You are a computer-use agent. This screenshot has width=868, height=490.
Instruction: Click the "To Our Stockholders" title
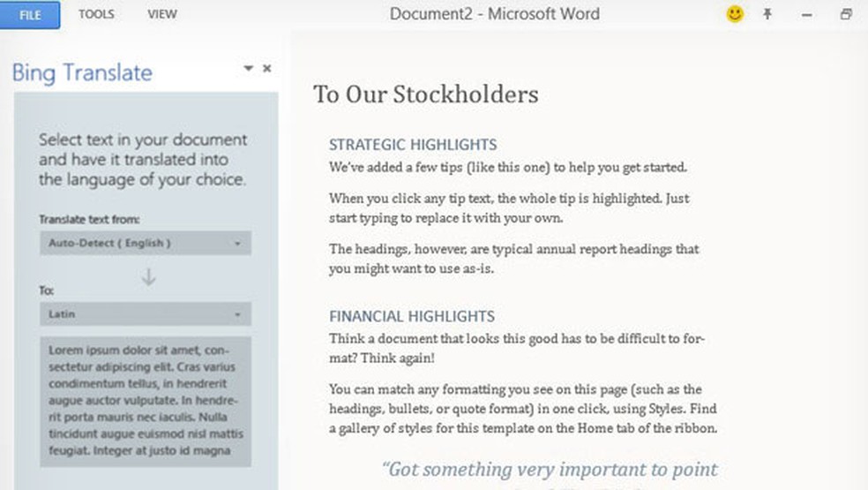(425, 94)
